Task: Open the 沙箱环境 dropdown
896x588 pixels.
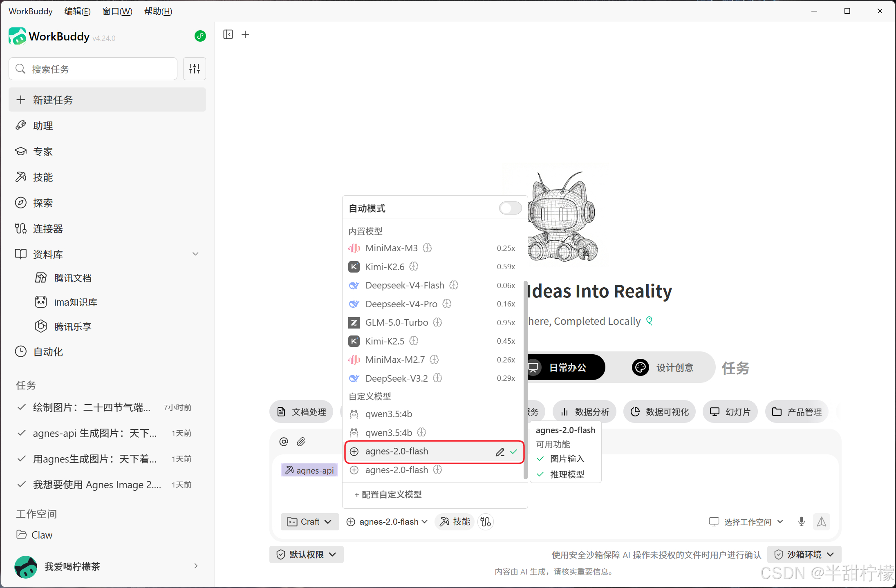Action: pos(804,554)
